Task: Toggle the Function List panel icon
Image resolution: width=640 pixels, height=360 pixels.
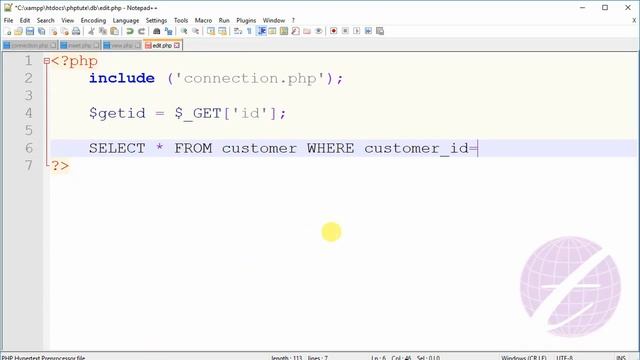Action: click(295, 31)
